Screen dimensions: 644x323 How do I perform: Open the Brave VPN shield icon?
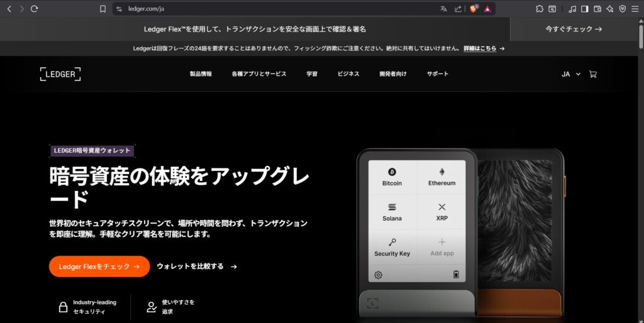click(623, 9)
